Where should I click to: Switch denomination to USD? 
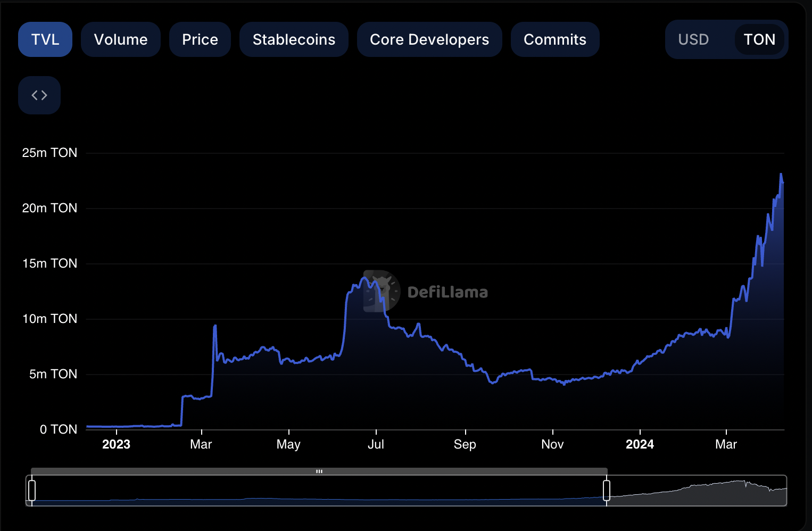pos(693,39)
